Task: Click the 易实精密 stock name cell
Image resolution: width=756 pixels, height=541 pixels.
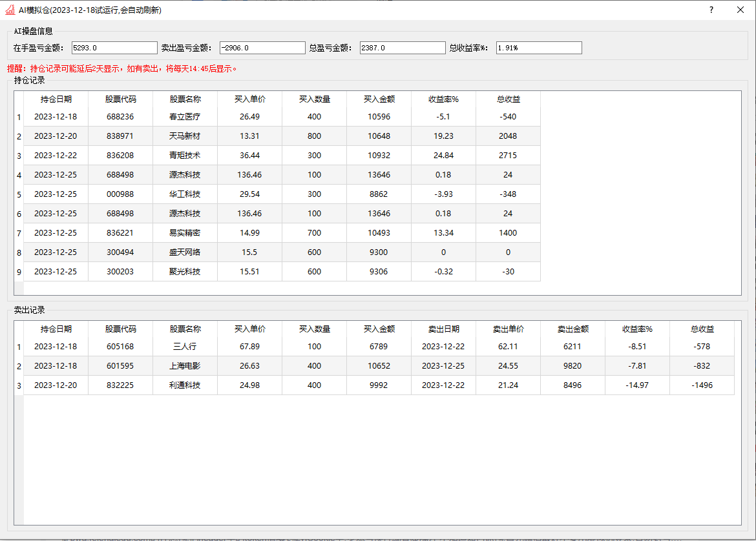Action: pos(185,233)
